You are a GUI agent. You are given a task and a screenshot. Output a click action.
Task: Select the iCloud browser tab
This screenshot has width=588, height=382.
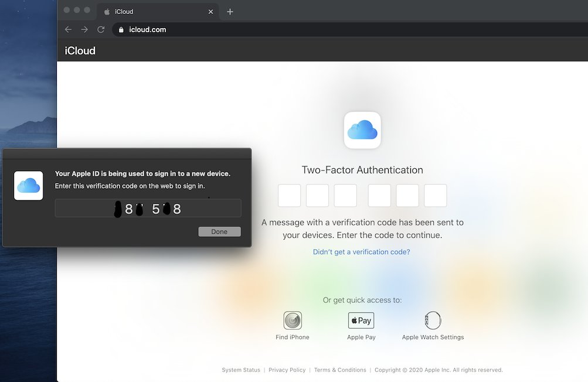(x=158, y=12)
